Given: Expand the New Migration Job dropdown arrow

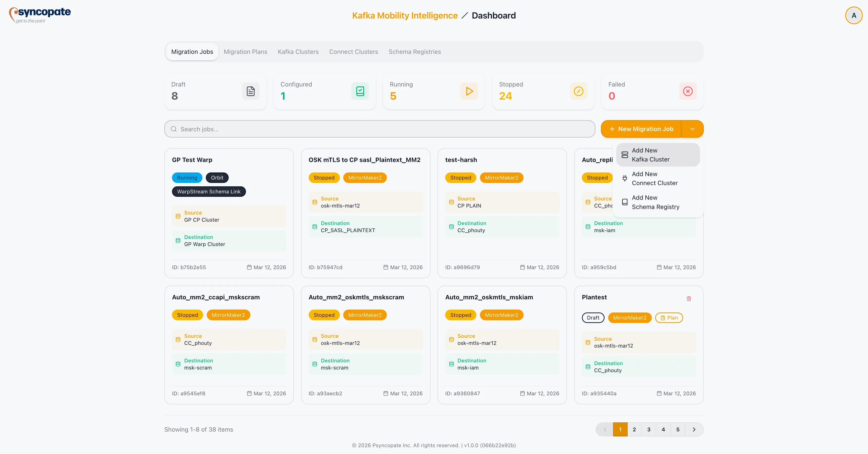Looking at the screenshot, I should click(693, 129).
